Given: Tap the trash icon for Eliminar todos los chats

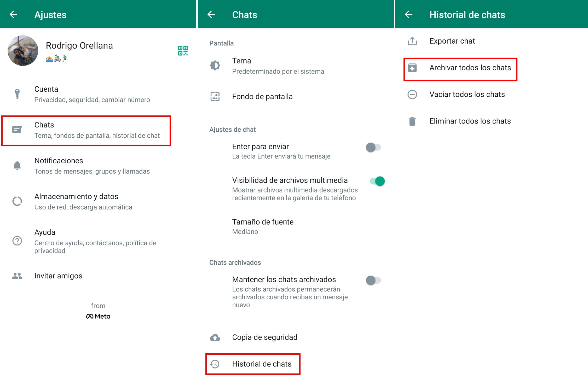Looking at the screenshot, I should 412,121.
